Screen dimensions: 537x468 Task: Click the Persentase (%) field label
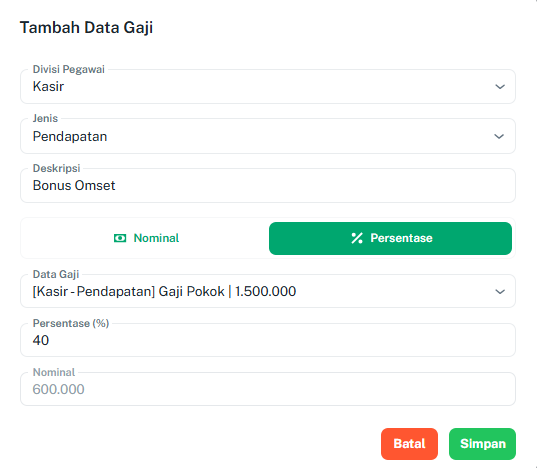coord(71,323)
